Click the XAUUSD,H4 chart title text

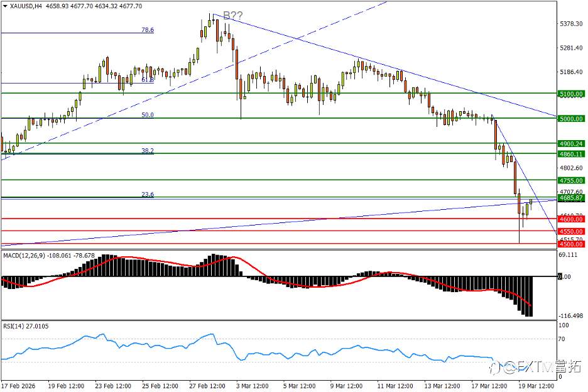(26, 6)
